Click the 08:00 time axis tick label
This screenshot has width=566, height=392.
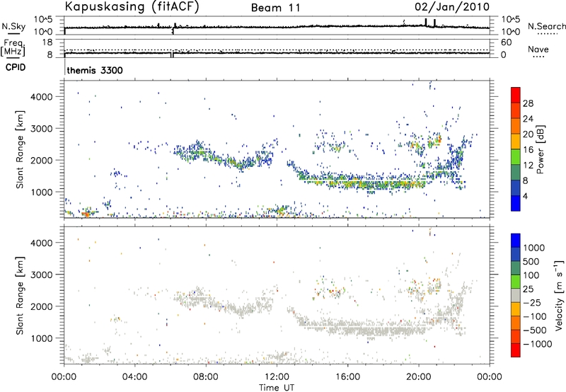click(205, 377)
